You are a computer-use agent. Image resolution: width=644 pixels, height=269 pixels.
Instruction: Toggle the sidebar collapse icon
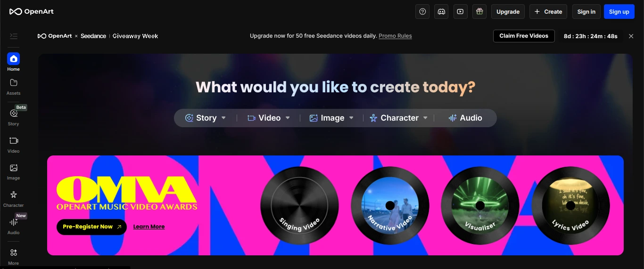pyautogui.click(x=13, y=36)
